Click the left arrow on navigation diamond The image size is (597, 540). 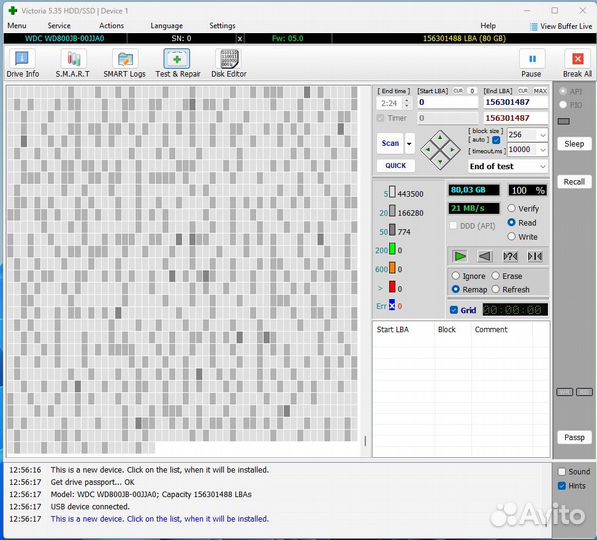pos(428,150)
